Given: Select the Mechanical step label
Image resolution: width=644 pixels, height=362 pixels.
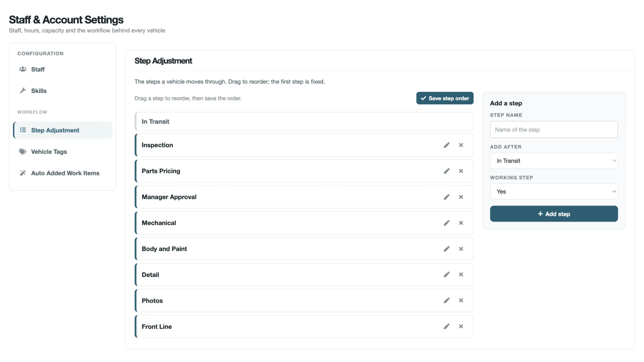Looking at the screenshot, I should pos(159,223).
